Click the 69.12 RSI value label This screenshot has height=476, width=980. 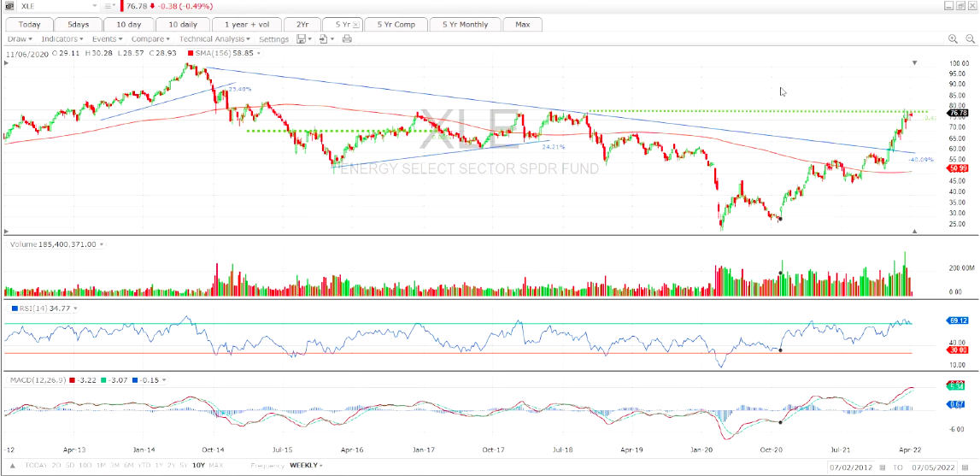958,320
